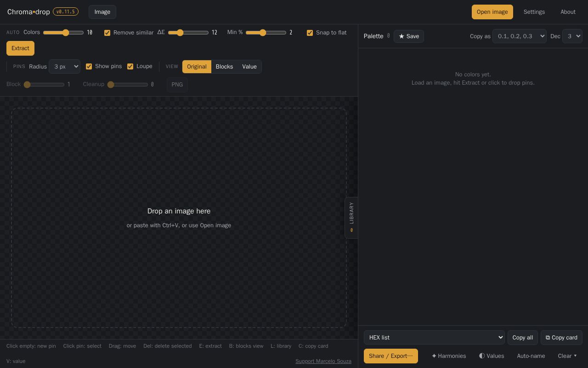This screenshot has height=368, width=588.
Task: Switch view to Value
Action: [249, 67]
